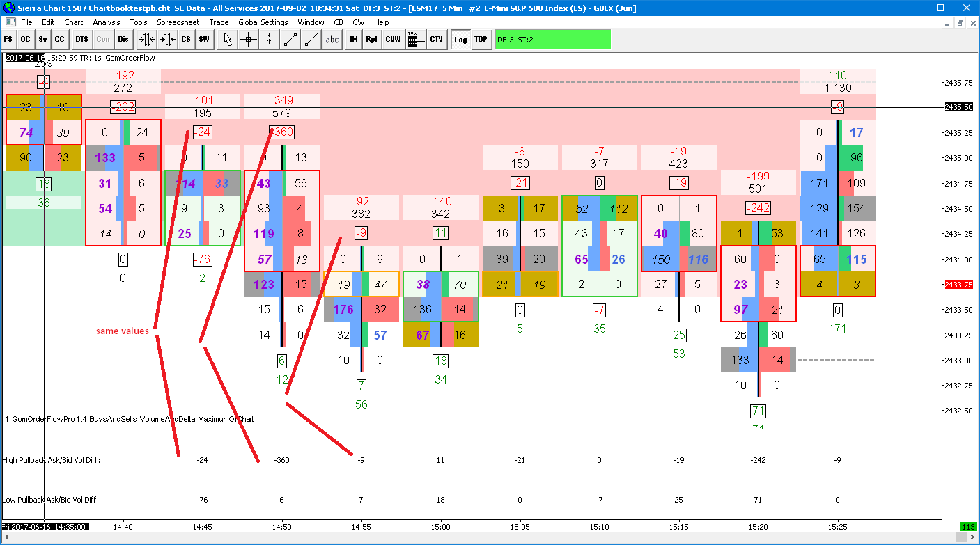Click the 14:40 time axis label
The width and height of the screenshot is (980, 545).
123,528
